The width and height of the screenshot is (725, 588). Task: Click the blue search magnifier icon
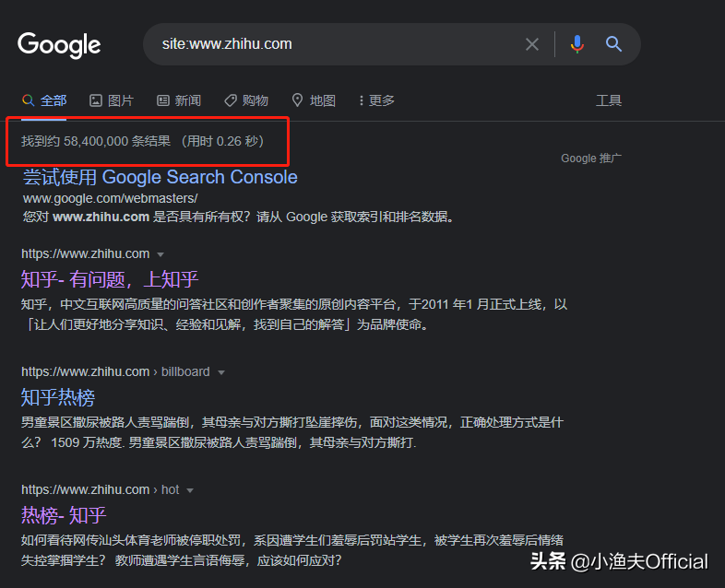coord(613,44)
